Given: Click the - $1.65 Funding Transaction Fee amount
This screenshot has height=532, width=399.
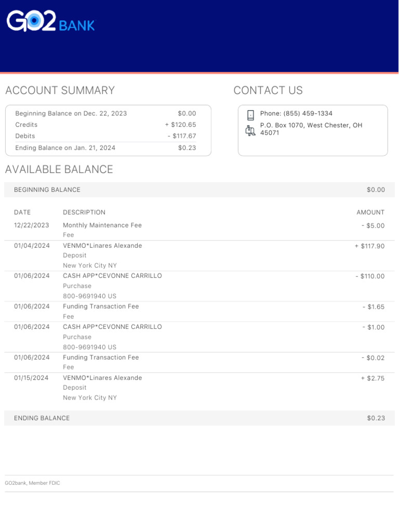Looking at the screenshot, I should (x=374, y=307).
